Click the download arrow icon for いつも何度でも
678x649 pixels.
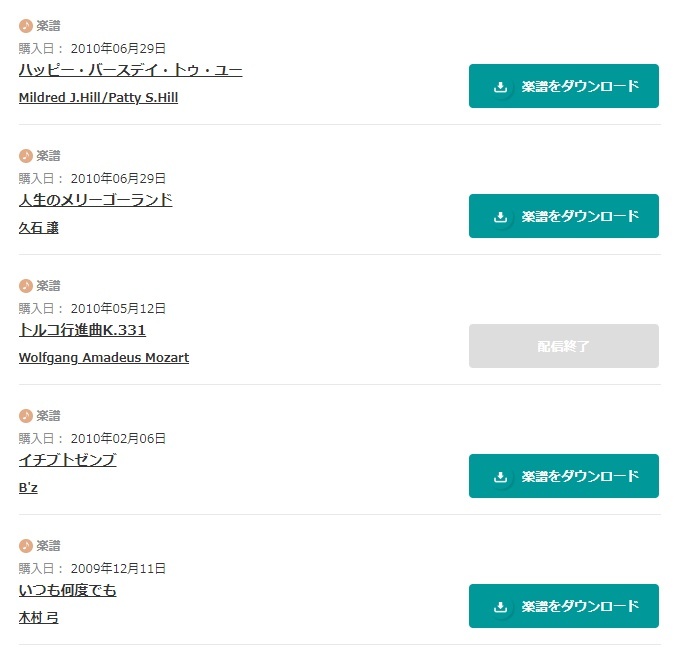click(x=500, y=607)
